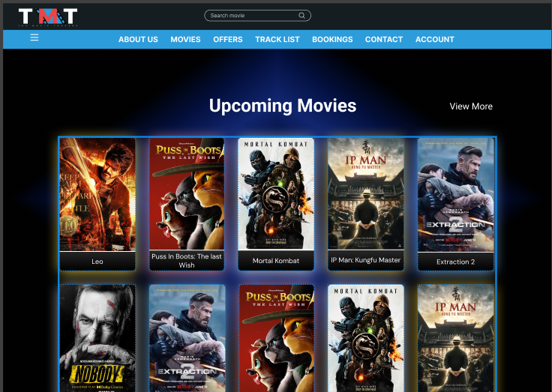
Task: Click the Upcoming Movies heading
Action: click(x=283, y=106)
